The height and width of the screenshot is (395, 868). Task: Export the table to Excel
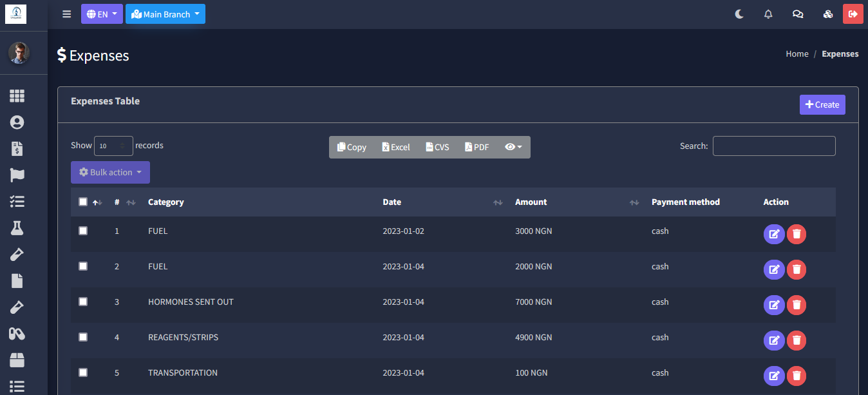[396, 147]
